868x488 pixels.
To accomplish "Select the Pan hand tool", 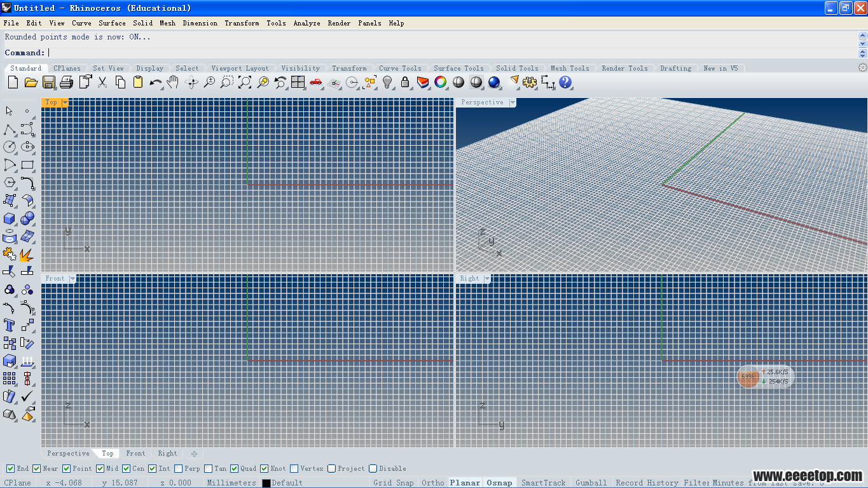I will pos(173,82).
